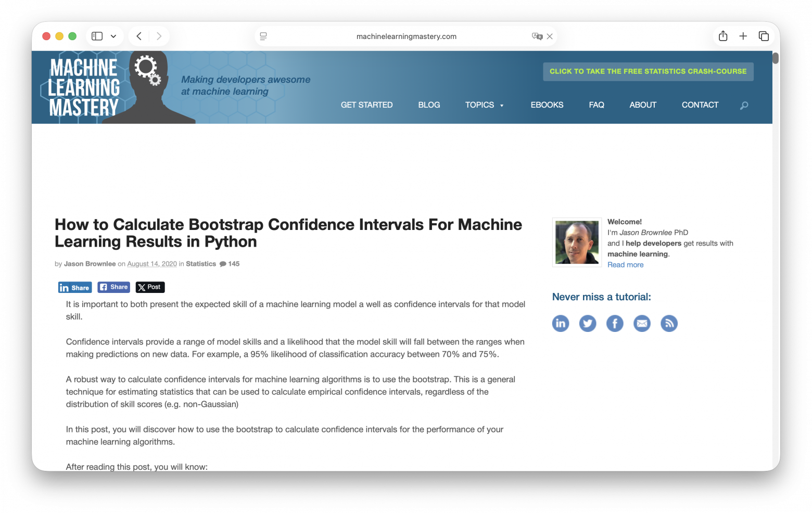Viewport: 812px width, 513px height.
Task: Click the Facebook round follow icon
Action: tap(615, 324)
